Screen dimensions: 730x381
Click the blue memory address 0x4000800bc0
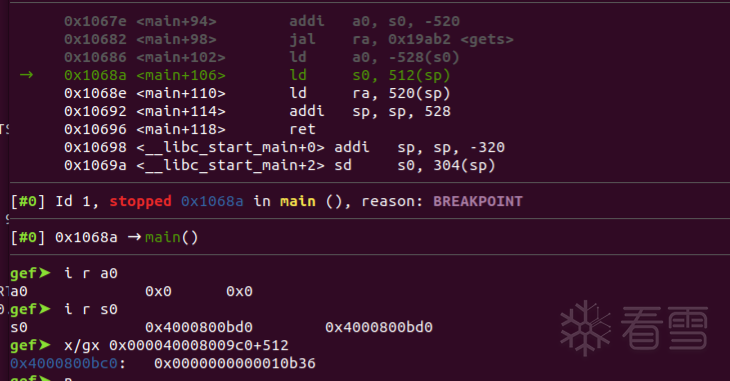pos(64,363)
